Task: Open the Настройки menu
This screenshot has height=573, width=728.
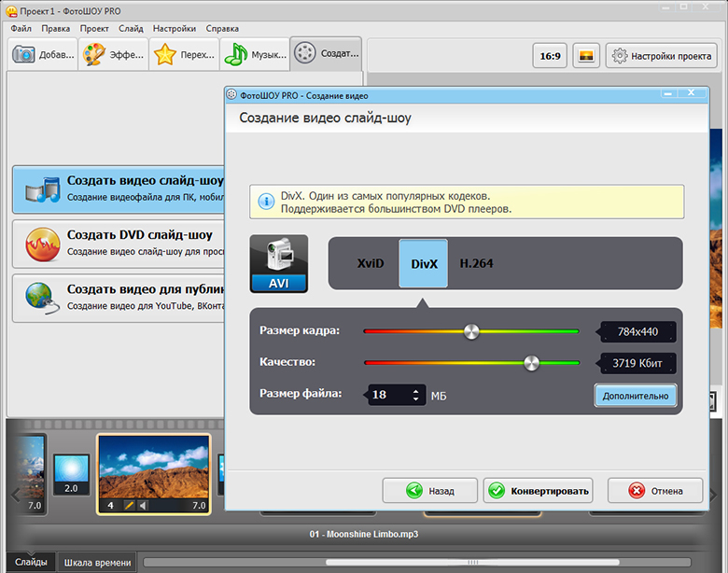Action: 175,28
